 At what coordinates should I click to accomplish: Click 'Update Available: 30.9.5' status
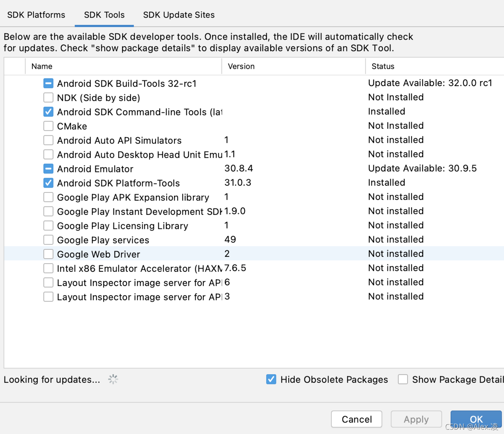click(422, 168)
